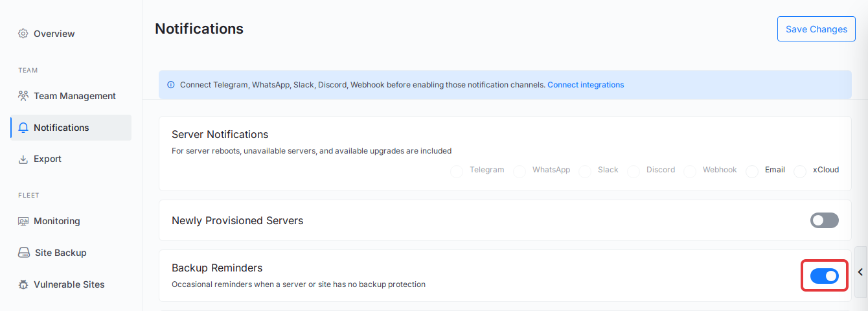Image resolution: width=868 pixels, height=311 pixels.
Task: Tick the xCloud channel checkbox
Action: [x=800, y=171]
